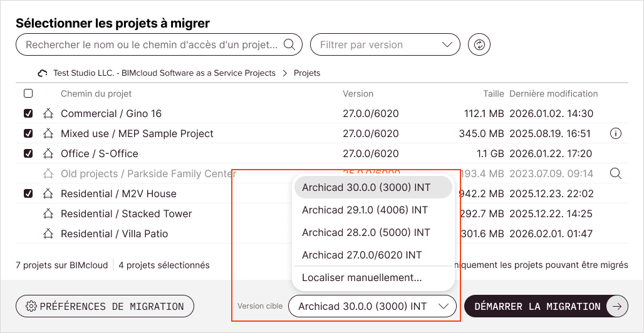The height and width of the screenshot is (333, 644).
Task: Click the refresh project list icon
Action: (479, 44)
